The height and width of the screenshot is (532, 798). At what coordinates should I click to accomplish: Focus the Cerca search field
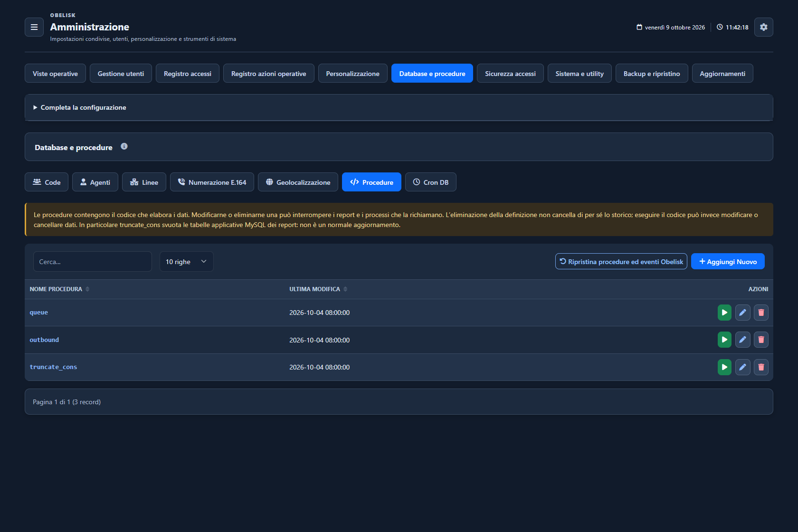pyautogui.click(x=93, y=262)
